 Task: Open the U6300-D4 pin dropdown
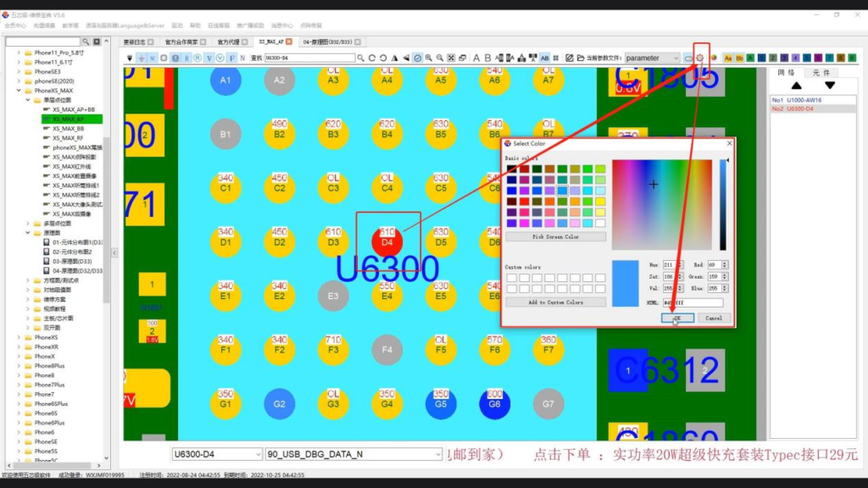217,454
